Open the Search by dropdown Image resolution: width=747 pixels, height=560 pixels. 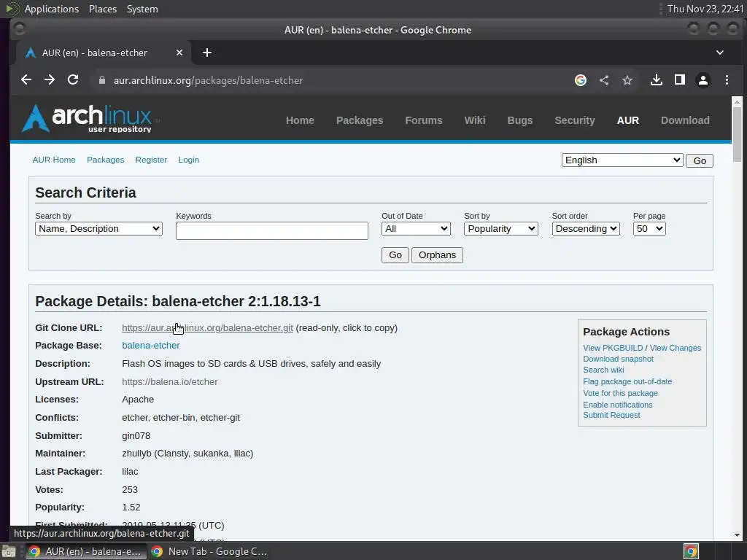98,228
